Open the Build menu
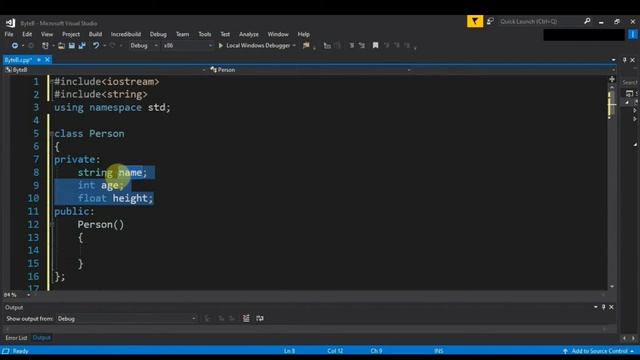Screen dimensions: 640x360 [x=95, y=34]
